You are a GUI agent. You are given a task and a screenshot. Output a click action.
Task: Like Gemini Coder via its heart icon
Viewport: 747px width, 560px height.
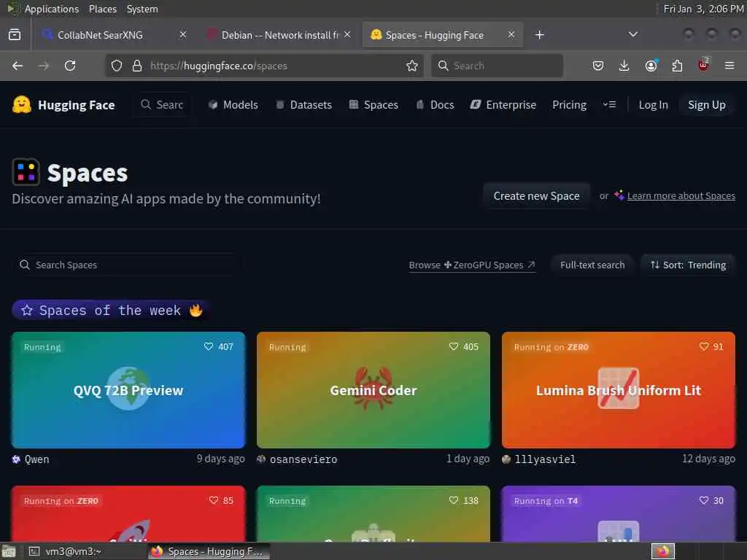click(454, 346)
